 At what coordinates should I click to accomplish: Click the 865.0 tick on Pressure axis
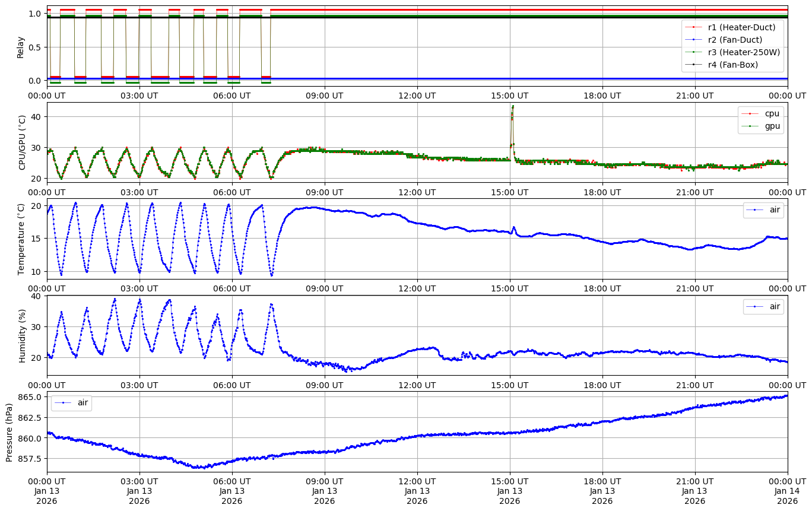pyautogui.click(x=30, y=396)
